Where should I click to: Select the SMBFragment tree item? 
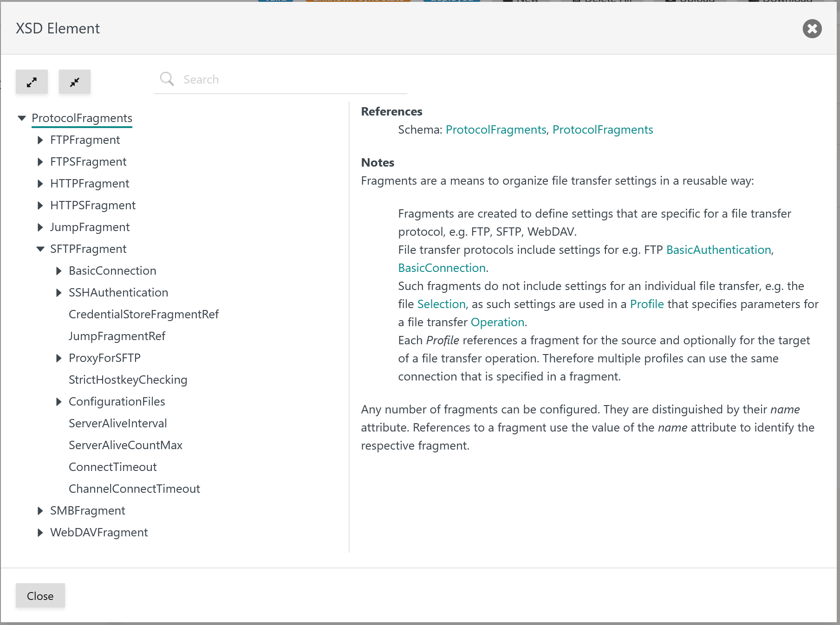coord(88,511)
